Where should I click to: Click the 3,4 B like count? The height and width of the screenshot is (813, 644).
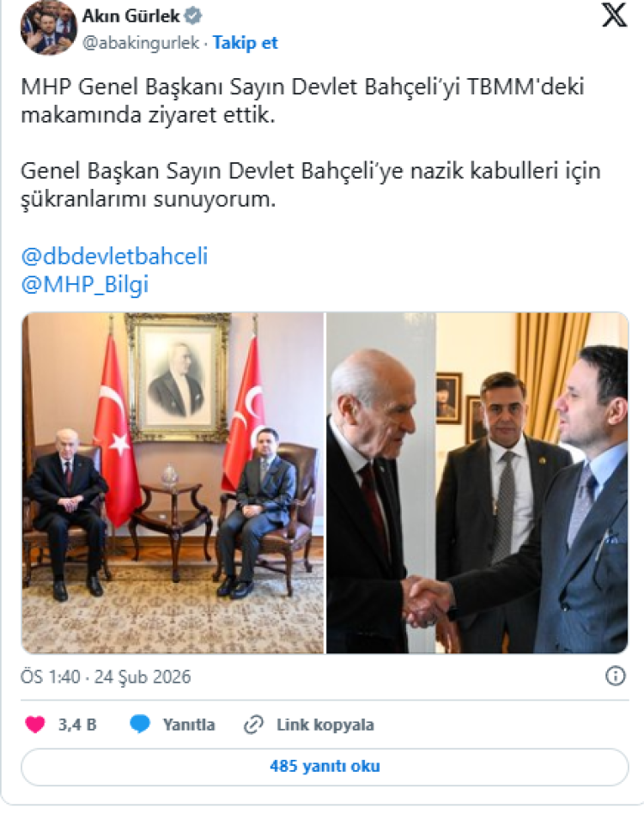pyautogui.click(x=77, y=725)
